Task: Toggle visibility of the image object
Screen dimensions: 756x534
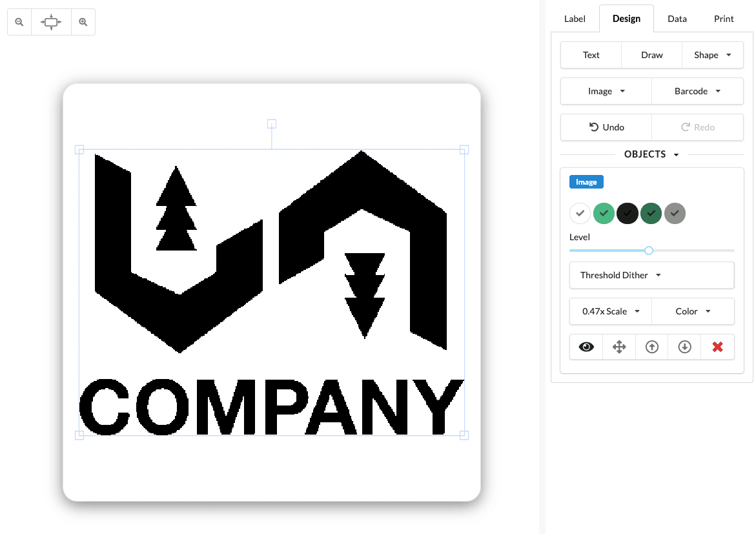Action: pos(586,347)
